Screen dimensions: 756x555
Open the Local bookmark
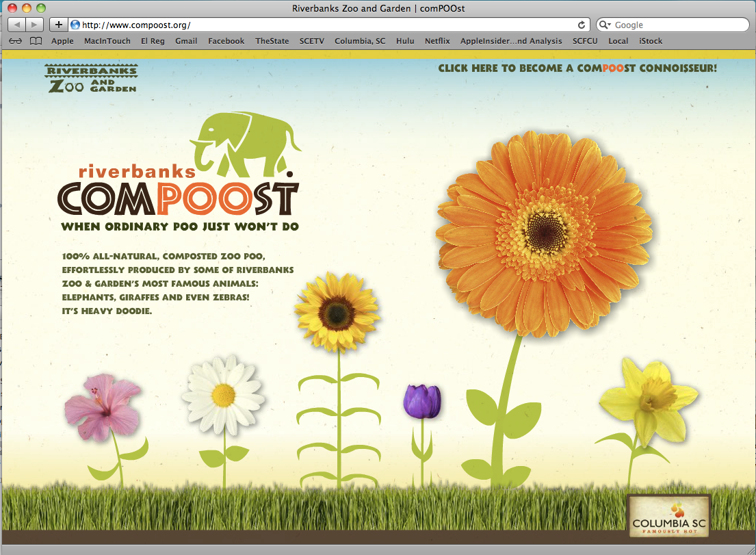tap(618, 41)
